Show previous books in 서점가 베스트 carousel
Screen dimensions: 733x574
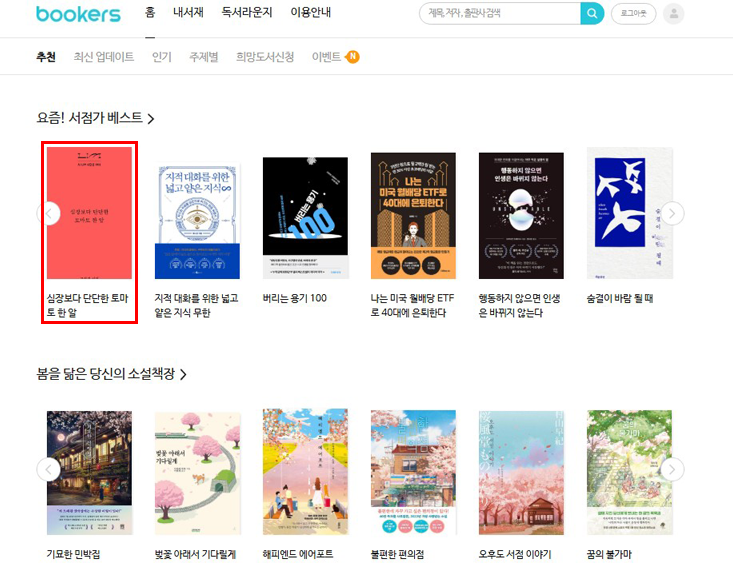point(49,214)
